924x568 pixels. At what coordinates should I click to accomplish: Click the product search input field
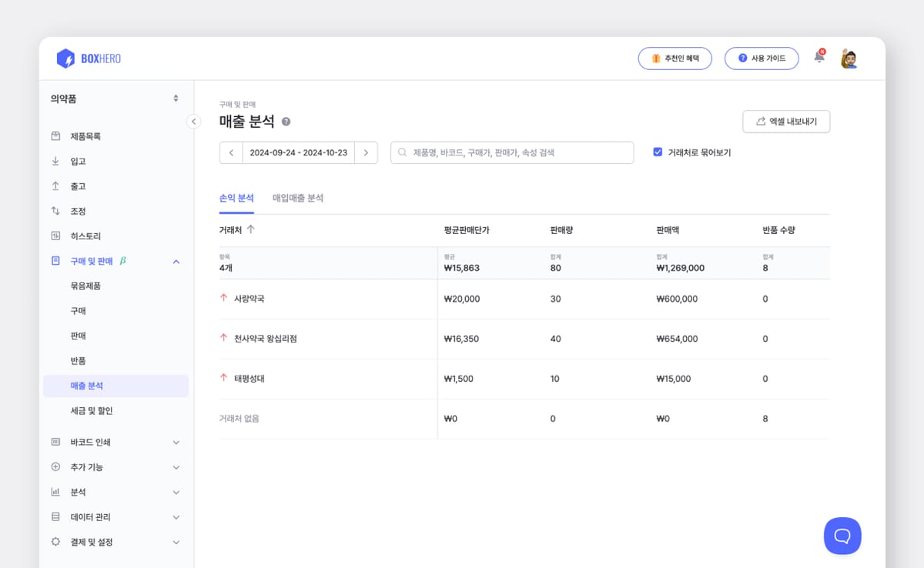pos(512,152)
